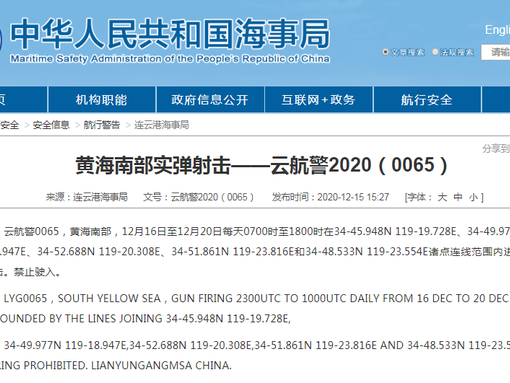Image resolution: width=510 pixels, height=383 pixels.
Task: Open the 政府信息公开 menu
Action: [210, 100]
